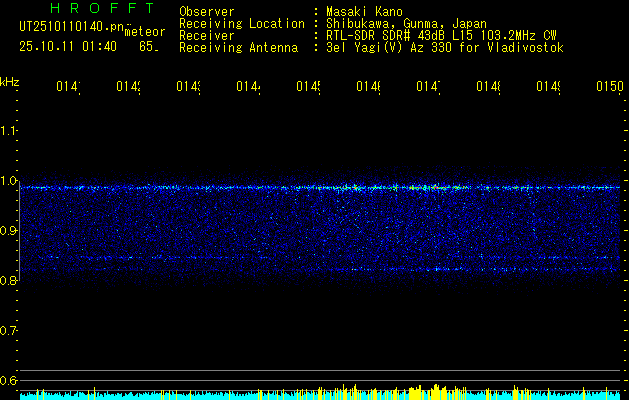This screenshot has height=400, width=629.
Task: Click the 0.9 frequency axis label
Action: [x=8, y=231]
